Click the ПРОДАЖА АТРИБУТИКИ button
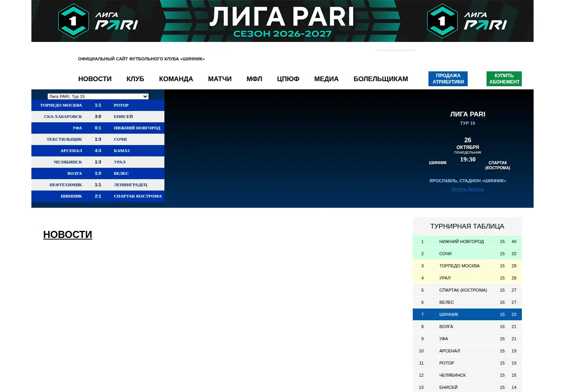Image resolution: width=565 pixels, height=392 pixels. pos(448,79)
